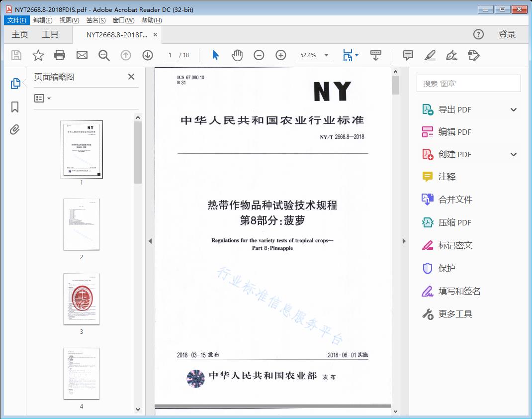
Task: Select the text highlighter tool icon
Action: (x=430, y=55)
